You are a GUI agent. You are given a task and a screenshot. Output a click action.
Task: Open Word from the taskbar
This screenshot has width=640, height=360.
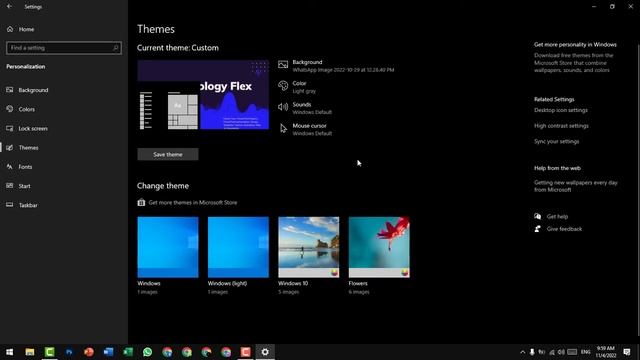coord(108,352)
